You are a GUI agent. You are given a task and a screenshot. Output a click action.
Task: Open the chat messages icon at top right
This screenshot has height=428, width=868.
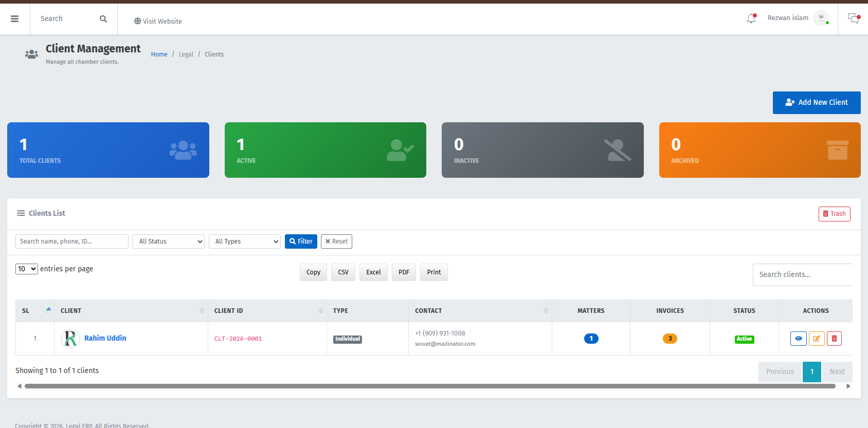(x=854, y=18)
